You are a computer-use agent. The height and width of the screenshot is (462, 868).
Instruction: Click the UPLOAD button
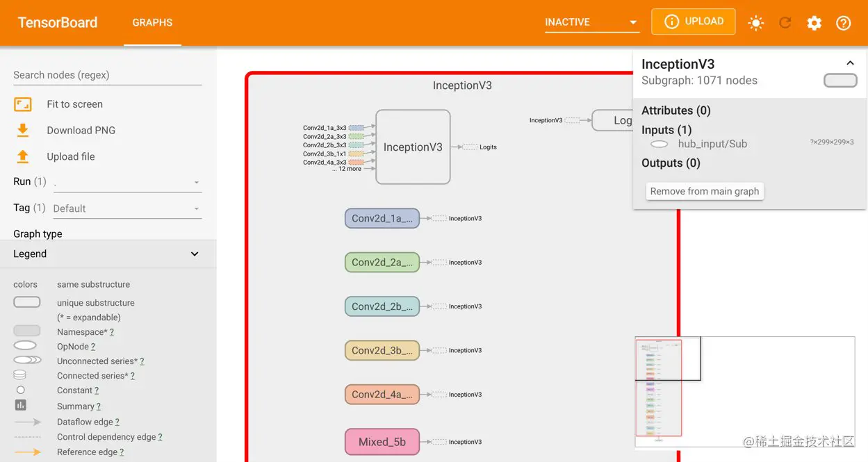693,22
